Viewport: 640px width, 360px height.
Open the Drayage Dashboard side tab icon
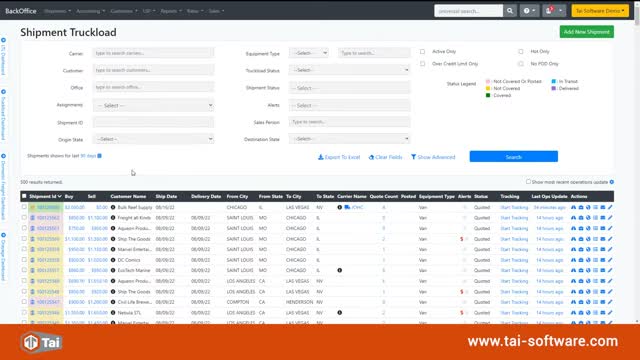pyautogui.click(x=3, y=235)
